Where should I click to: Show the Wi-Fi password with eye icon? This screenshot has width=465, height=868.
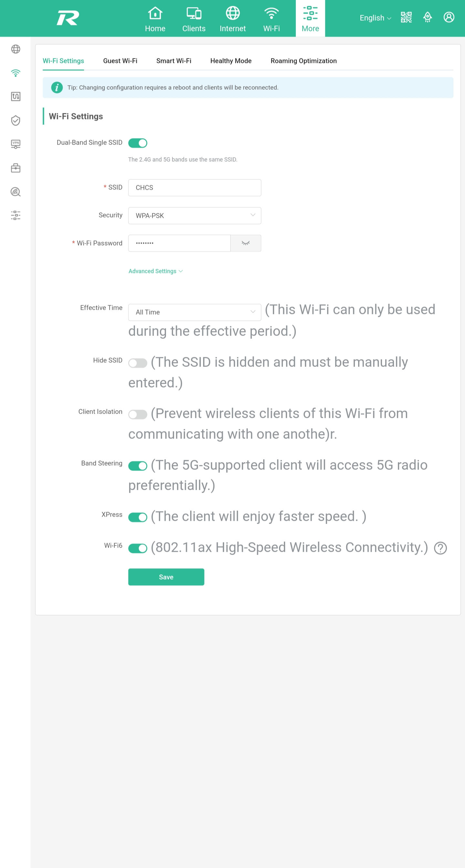pyautogui.click(x=245, y=243)
